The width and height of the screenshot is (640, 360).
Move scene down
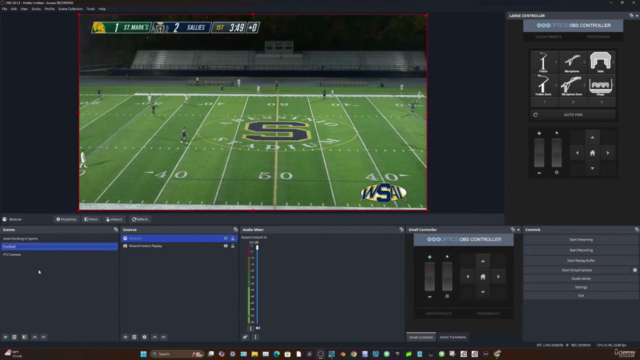[x=43, y=337]
